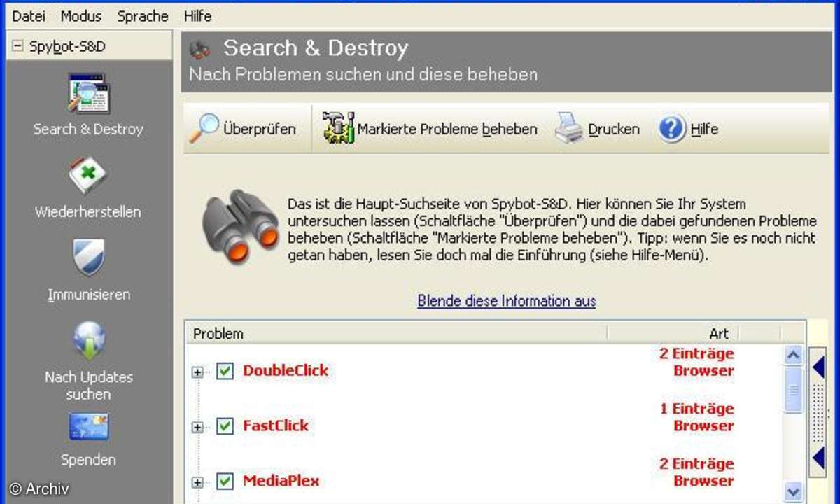Screen dimensions: 840x504
Task: Click the results list scrollbar thumb
Action: [793, 390]
